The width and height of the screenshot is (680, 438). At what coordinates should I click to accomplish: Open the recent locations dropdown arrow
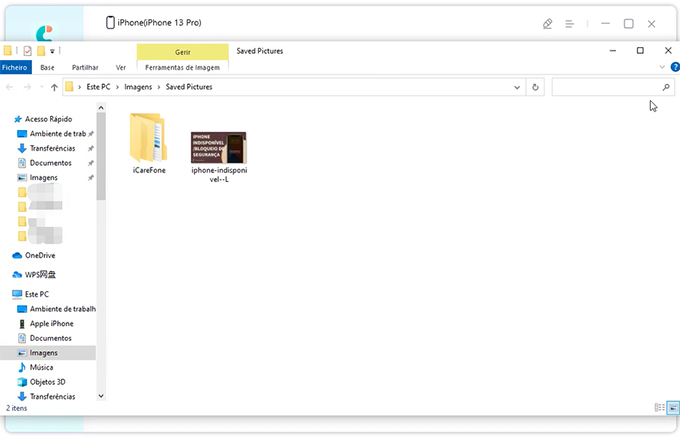(x=42, y=87)
